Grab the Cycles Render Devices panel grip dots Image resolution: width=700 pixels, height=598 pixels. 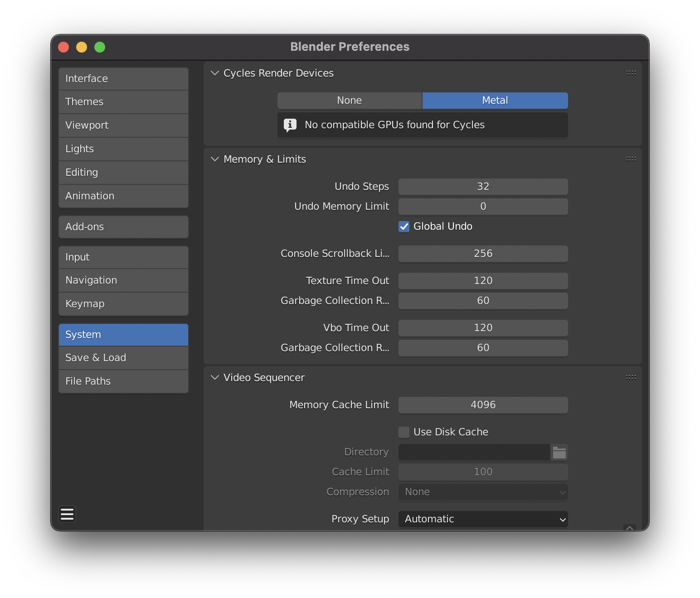tap(631, 73)
